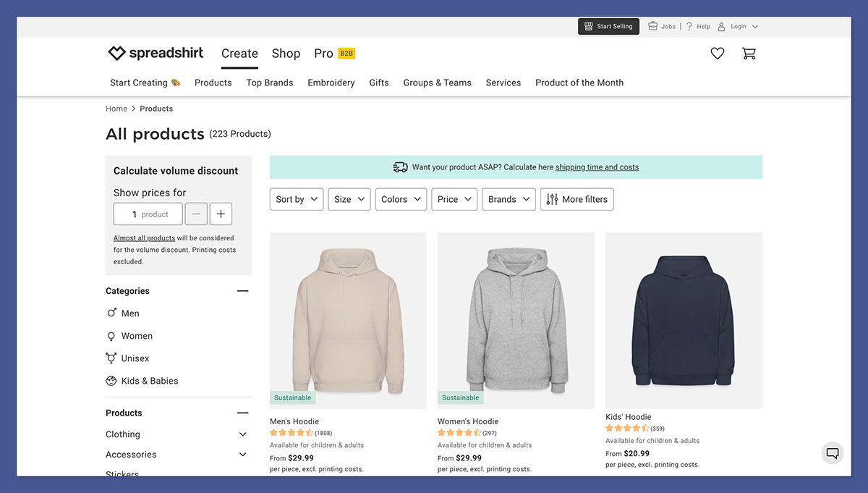Click the Spreadshirt logo
This screenshot has height=493, width=868.
point(156,53)
